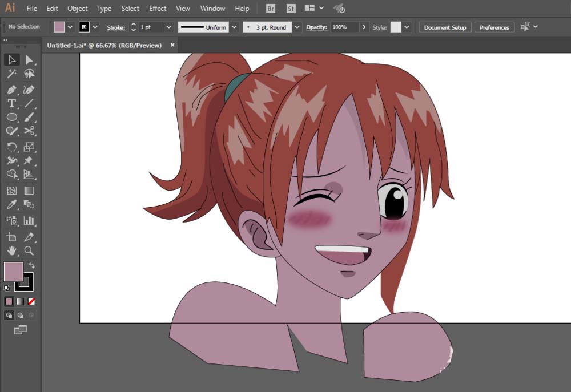
Task: Select the Eyedropper tool
Action: [x=11, y=204]
